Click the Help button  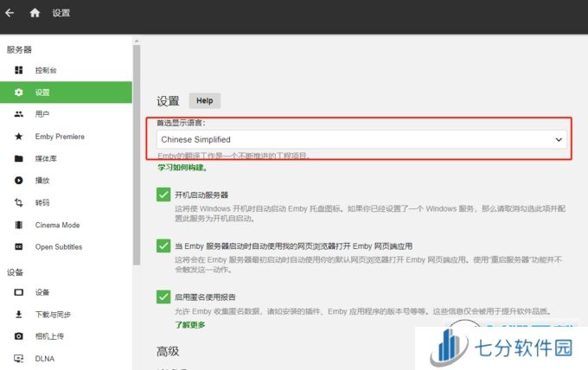pyautogui.click(x=204, y=101)
